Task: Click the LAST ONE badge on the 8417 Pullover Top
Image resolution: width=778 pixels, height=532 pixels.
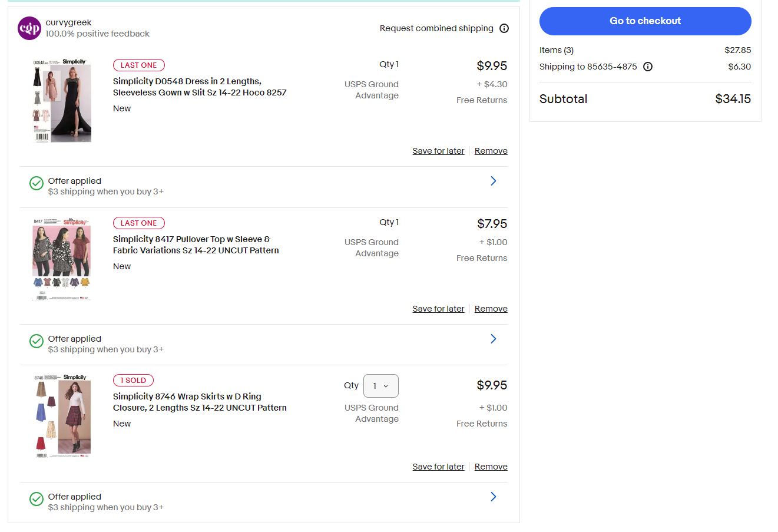Action: coord(139,223)
